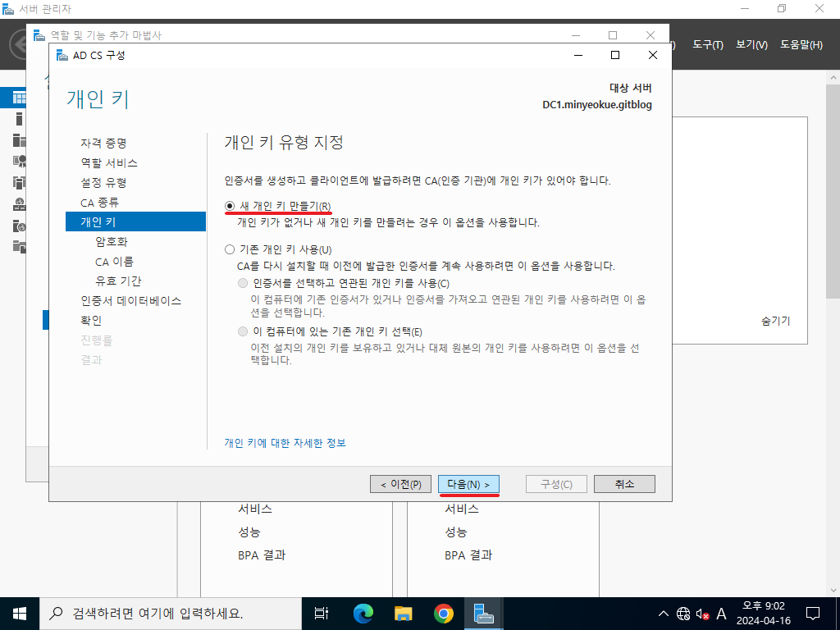Go to the 역할 서비스 step
This screenshot has height=630, width=840.
pyautogui.click(x=109, y=163)
